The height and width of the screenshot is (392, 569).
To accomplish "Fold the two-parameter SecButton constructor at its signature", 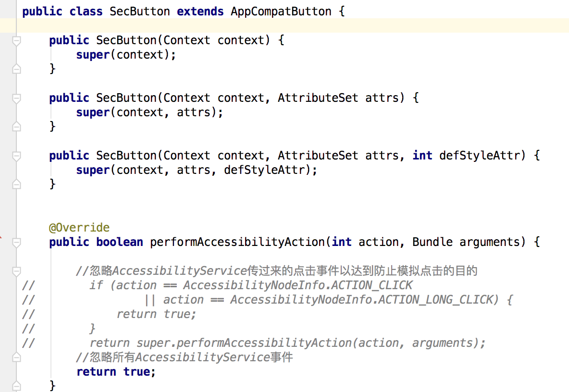I will [x=16, y=98].
